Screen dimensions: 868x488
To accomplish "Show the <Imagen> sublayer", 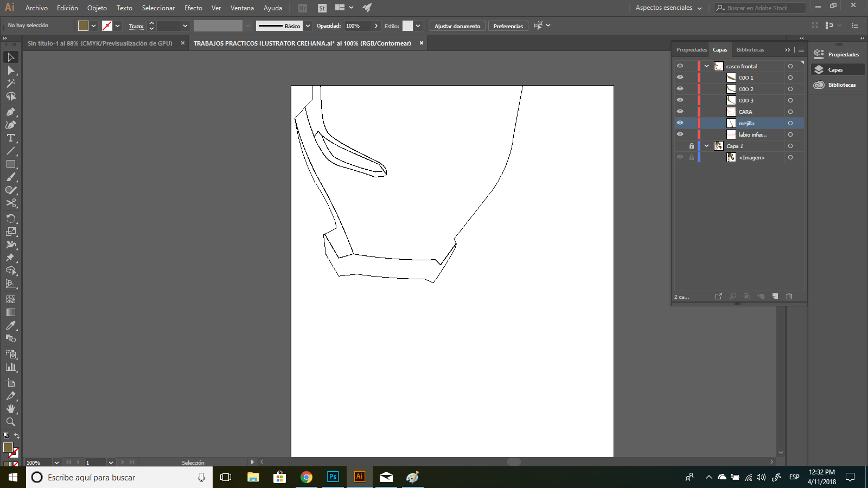I will [x=680, y=157].
